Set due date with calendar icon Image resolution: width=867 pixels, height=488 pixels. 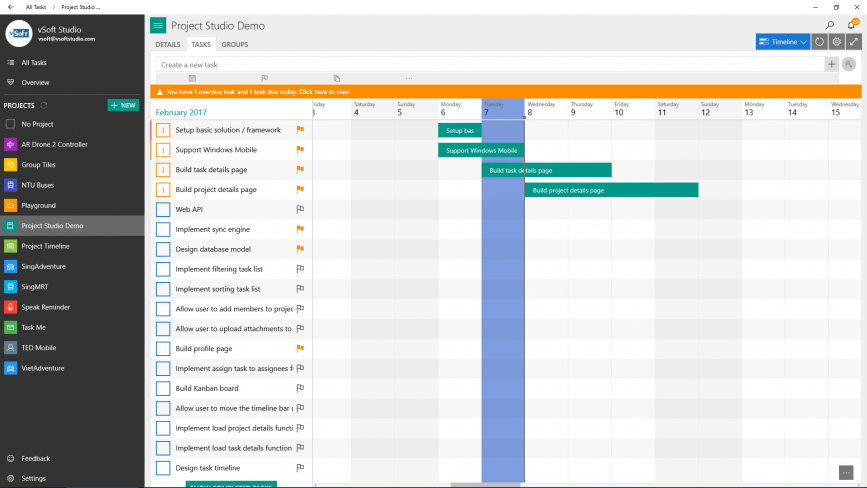[192, 78]
